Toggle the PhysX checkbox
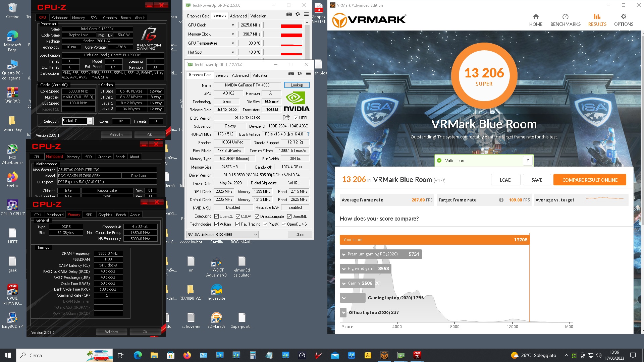 point(265,224)
